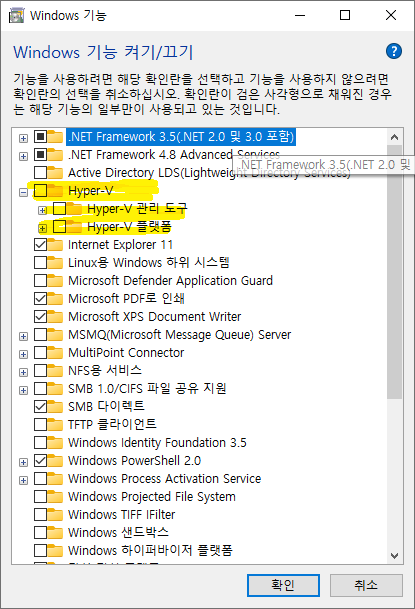Screen dimensions: 415x609
Task: Expand the SMB 1.0/CIFS 파일 공유 지원 node
Action: [24, 390]
